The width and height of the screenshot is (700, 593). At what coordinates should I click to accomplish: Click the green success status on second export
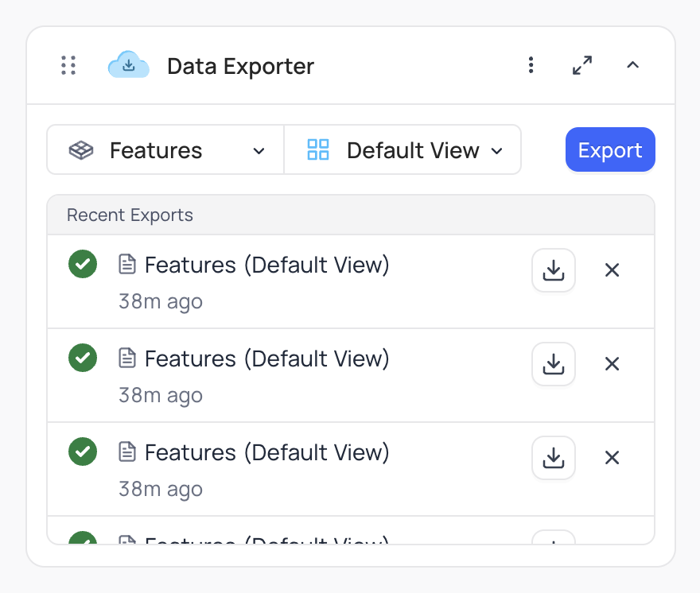(x=83, y=358)
